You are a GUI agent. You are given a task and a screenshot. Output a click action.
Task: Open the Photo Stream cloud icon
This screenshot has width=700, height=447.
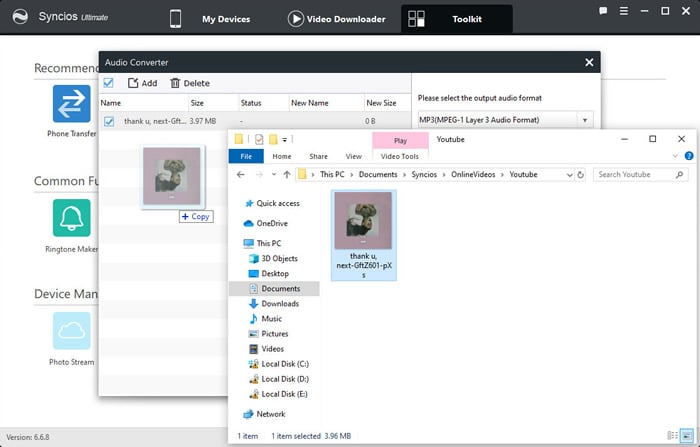[71, 330]
